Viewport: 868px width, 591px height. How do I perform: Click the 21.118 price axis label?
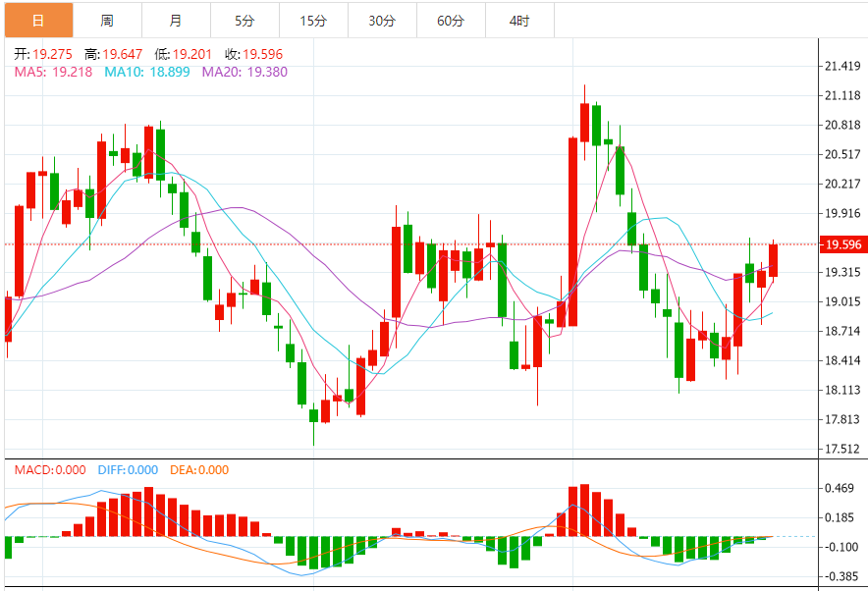(842, 95)
